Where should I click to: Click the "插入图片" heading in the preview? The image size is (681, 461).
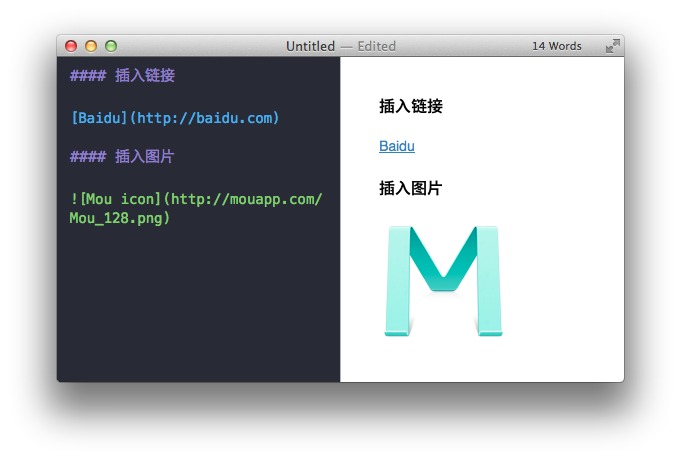[410, 188]
